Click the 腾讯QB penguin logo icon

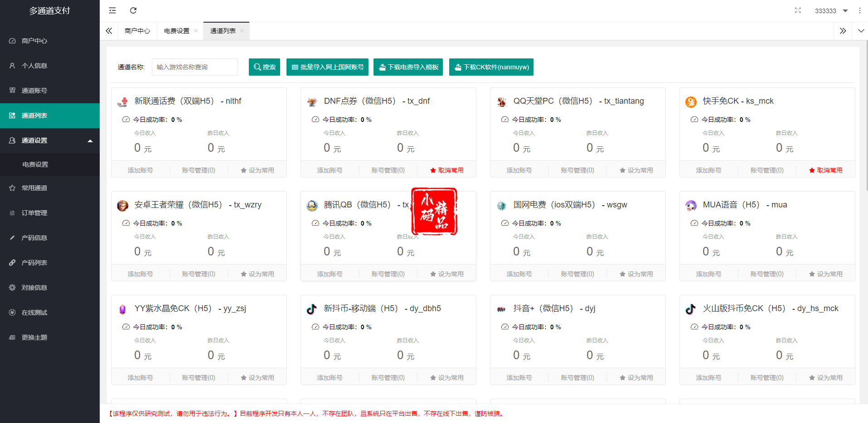tap(312, 206)
